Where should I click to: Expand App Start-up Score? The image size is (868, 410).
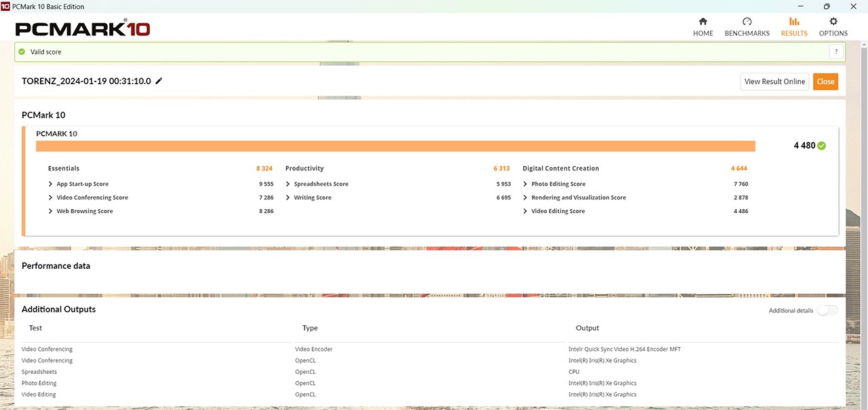[x=50, y=184]
